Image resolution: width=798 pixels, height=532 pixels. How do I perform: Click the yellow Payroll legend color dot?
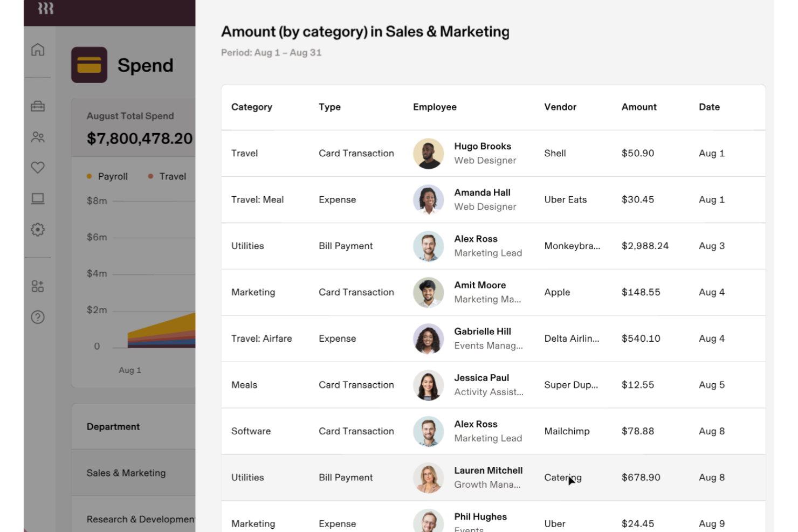coord(90,176)
